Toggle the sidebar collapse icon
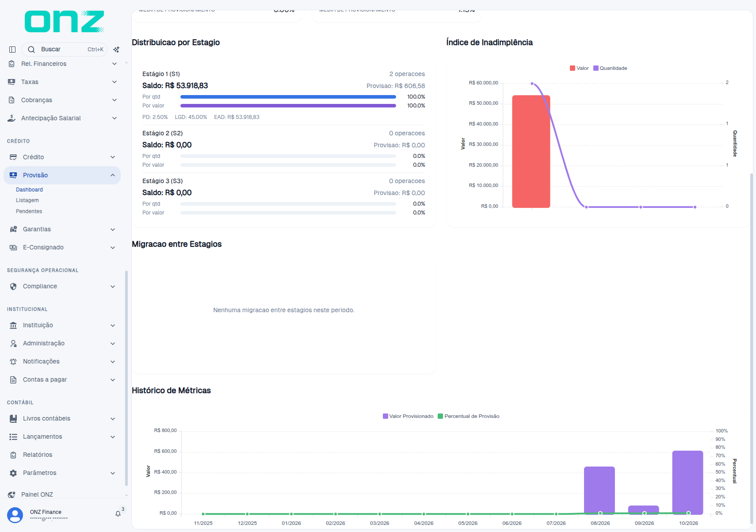 (x=12, y=50)
